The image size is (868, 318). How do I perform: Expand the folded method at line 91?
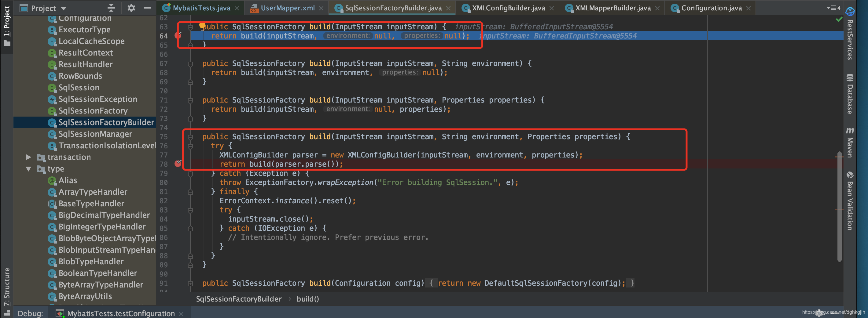point(190,283)
